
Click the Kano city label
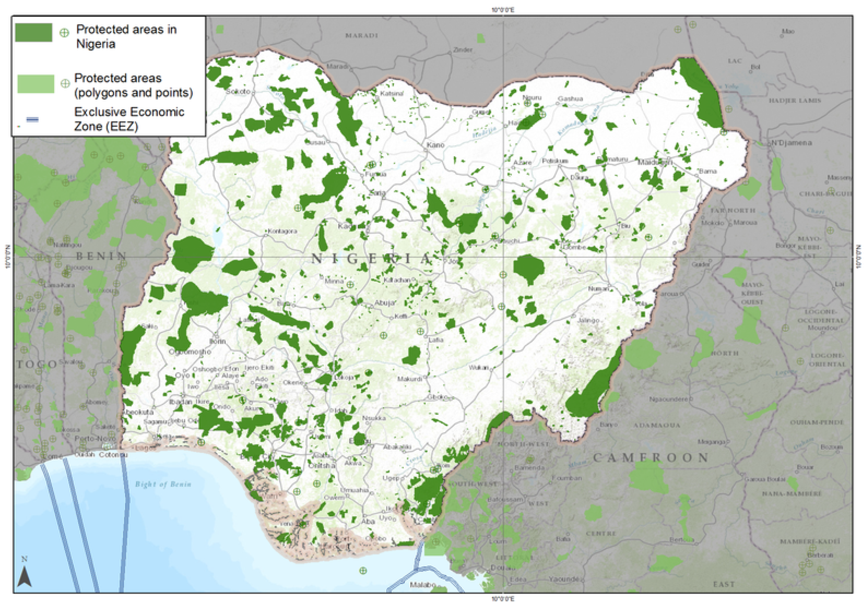tap(436, 145)
